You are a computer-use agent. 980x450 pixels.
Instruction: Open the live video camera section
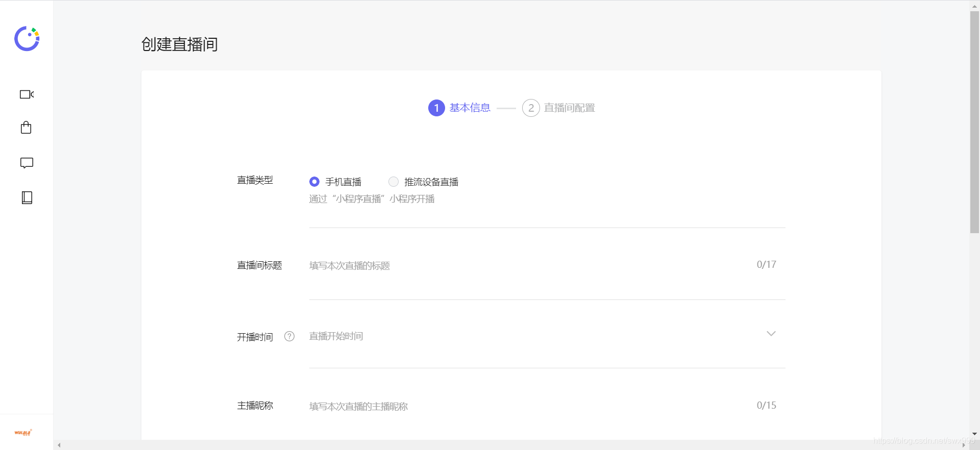pos(27,94)
